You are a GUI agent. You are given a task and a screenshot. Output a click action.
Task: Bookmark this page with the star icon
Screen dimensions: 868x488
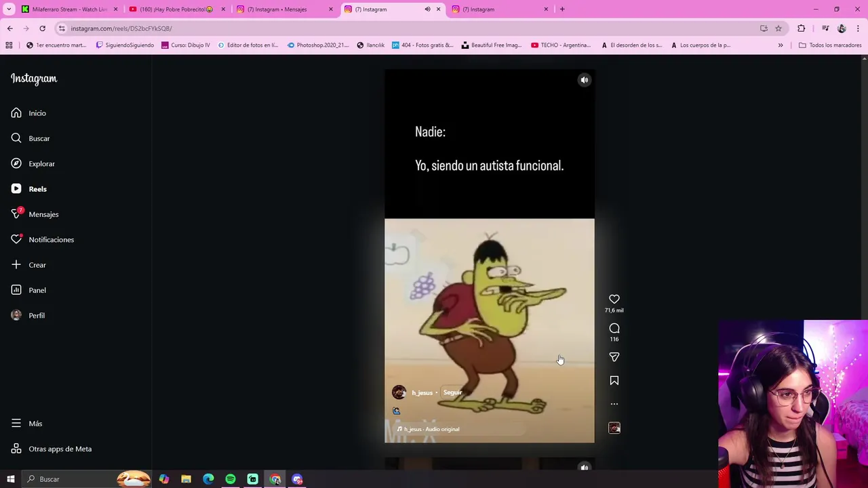(x=778, y=28)
